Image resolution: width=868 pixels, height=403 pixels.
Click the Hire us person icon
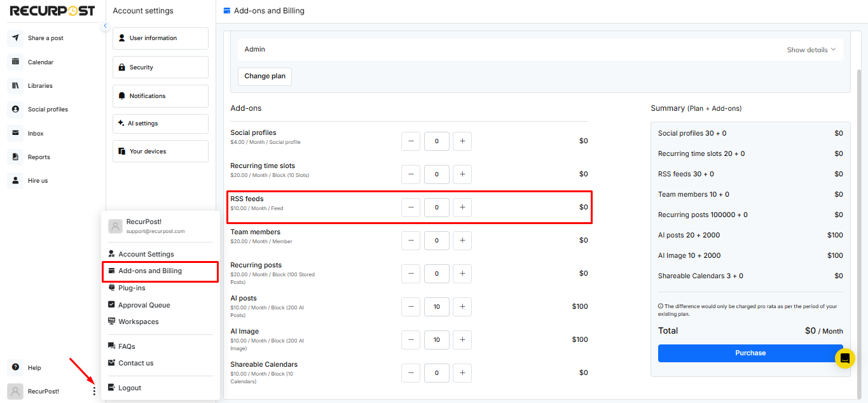(x=15, y=181)
